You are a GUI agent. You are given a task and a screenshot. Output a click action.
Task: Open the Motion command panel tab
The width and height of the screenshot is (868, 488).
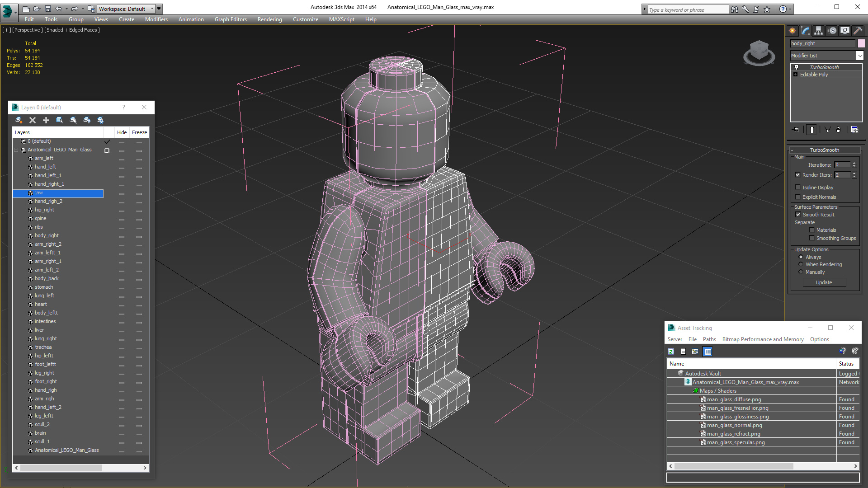(832, 31)
